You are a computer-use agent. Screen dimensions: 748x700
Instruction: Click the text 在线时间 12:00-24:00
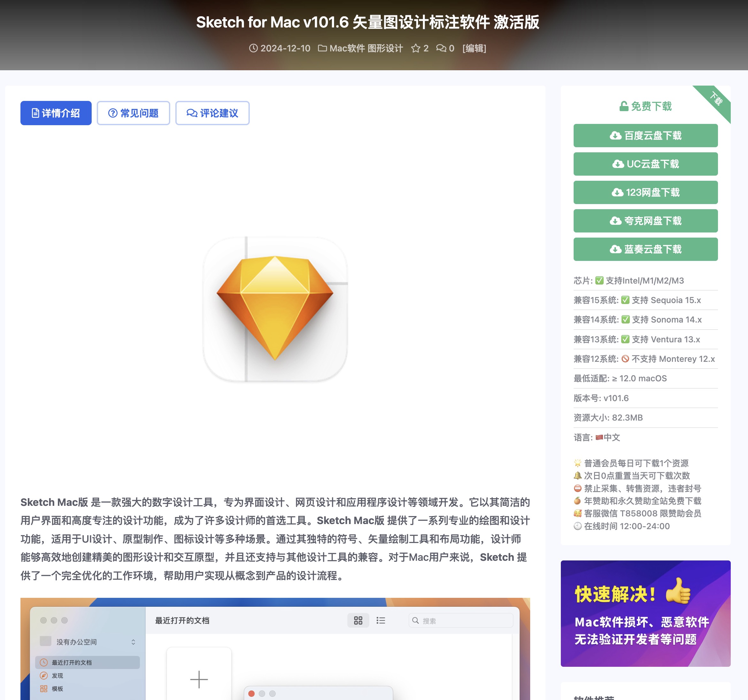tap(627, 526)
